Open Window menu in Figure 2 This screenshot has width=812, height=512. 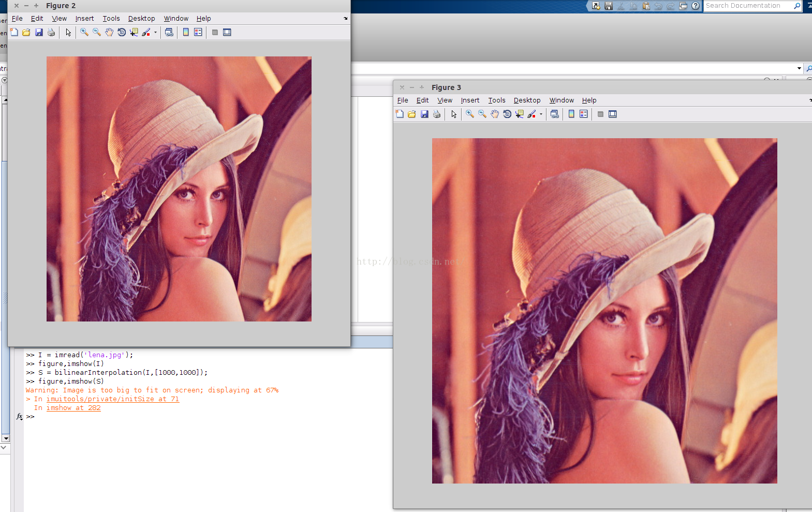pos(176,19)
